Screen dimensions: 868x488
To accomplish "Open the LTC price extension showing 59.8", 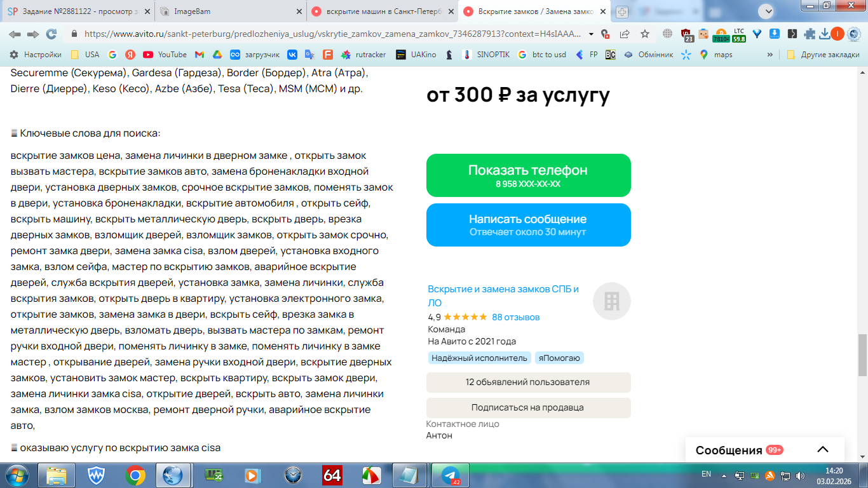I will point(739,35).
